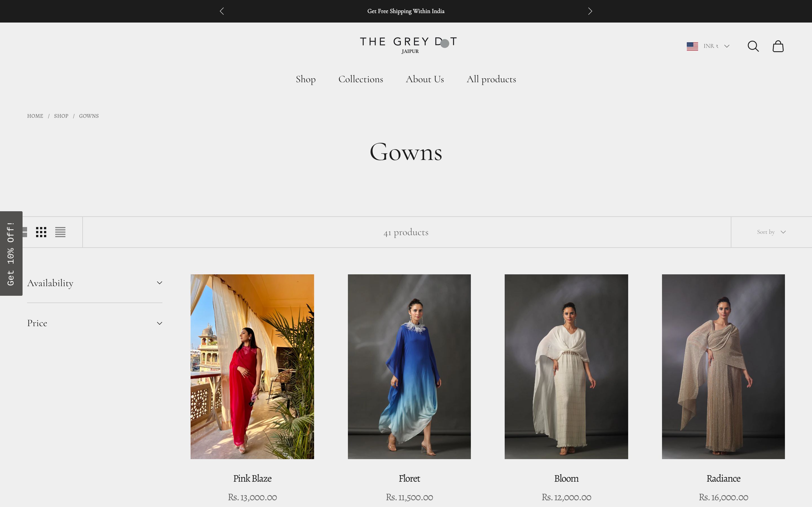Image resolution: width=812 pixels, height=507 pixels.
Task: Open the search magnifier icon
Action: pyautogui.click(x=753, y=46)
